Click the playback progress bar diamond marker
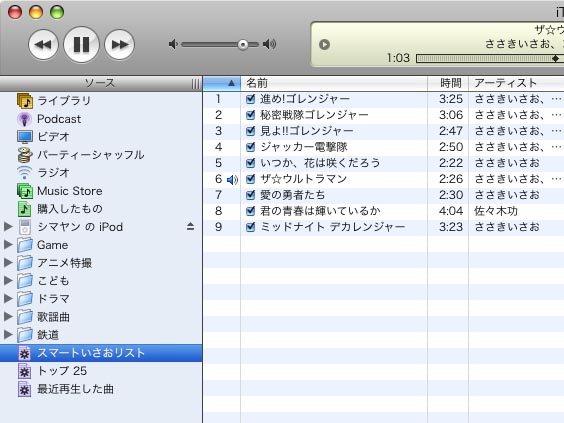 tap(556, 58)
